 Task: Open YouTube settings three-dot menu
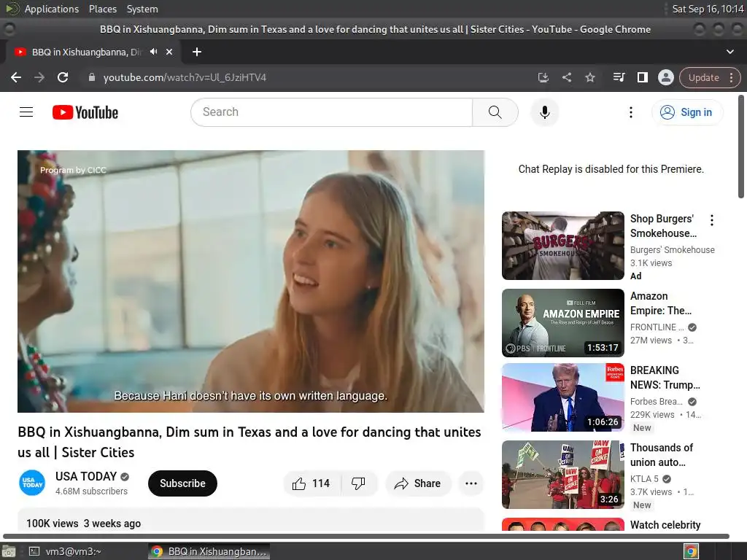tap(631, 112)
